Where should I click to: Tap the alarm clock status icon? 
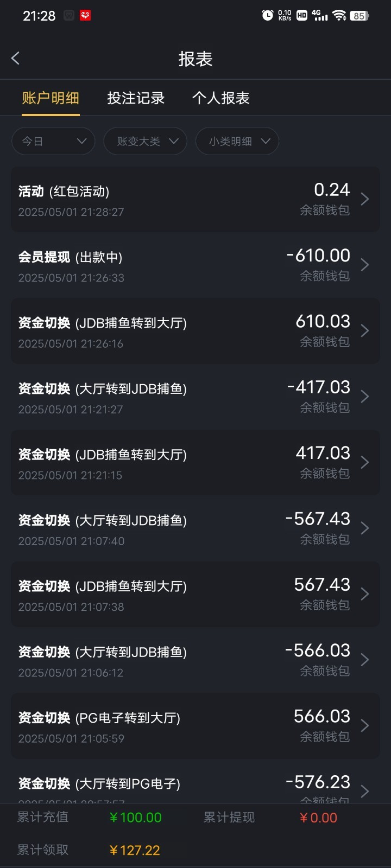[x=267, y=15]
